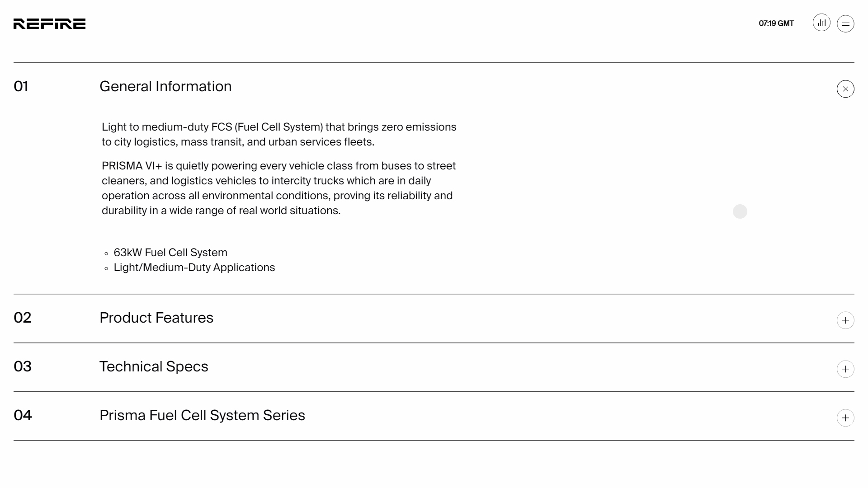
Task: Click the paragraph starting with PRISMA VI+
Action: (x=278, y=188)
